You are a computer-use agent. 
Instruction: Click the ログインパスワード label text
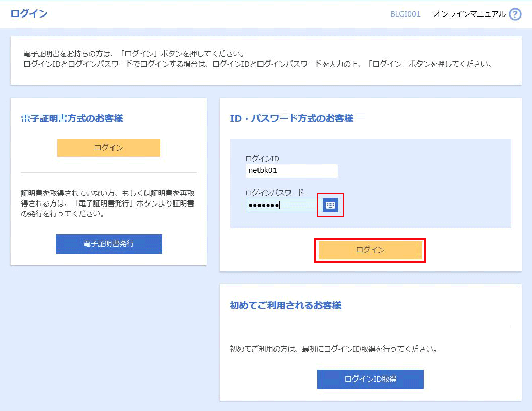[275, 193]
